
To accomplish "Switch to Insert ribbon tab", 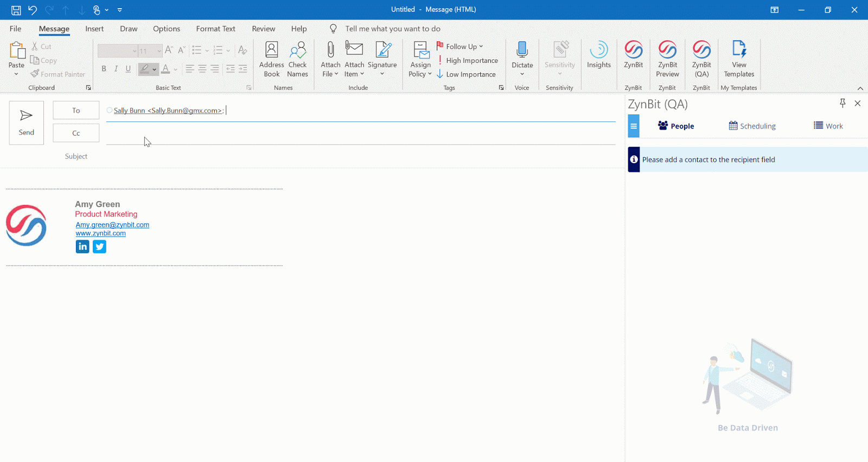I will [x=94, y=29].
